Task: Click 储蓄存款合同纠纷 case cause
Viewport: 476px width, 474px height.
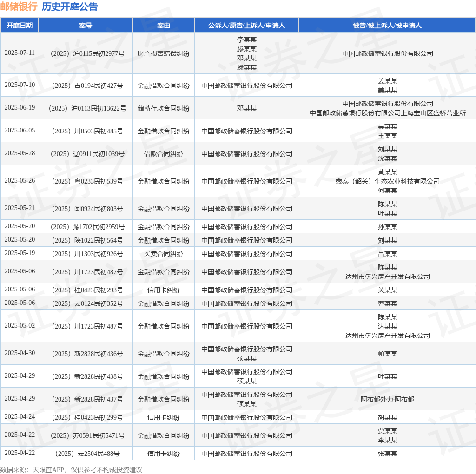Action: pyautogui.click(x=163, y=108)
